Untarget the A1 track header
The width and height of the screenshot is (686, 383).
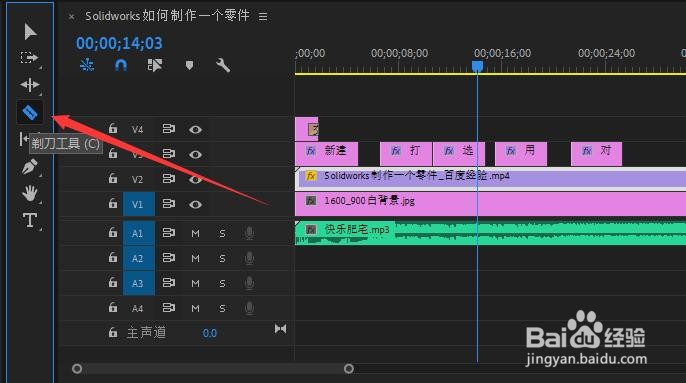tap(138, 233)
